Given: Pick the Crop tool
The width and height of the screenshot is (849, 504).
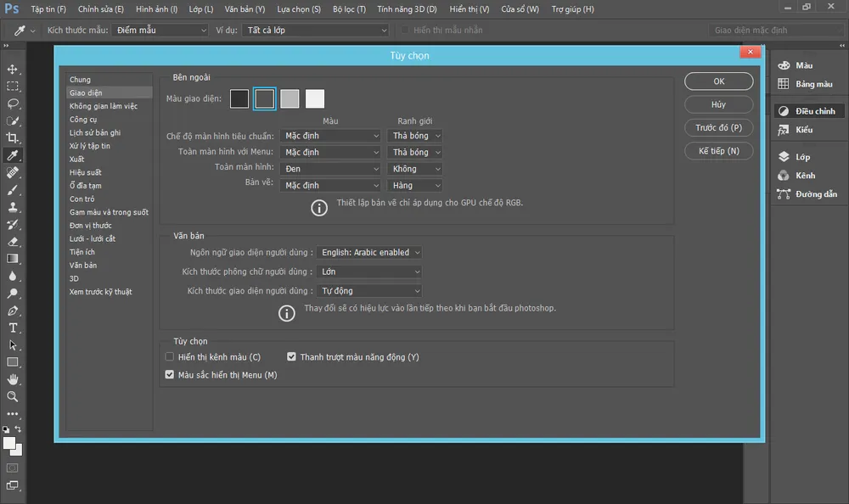Looking at the screenshot, I should pos(13,137).
